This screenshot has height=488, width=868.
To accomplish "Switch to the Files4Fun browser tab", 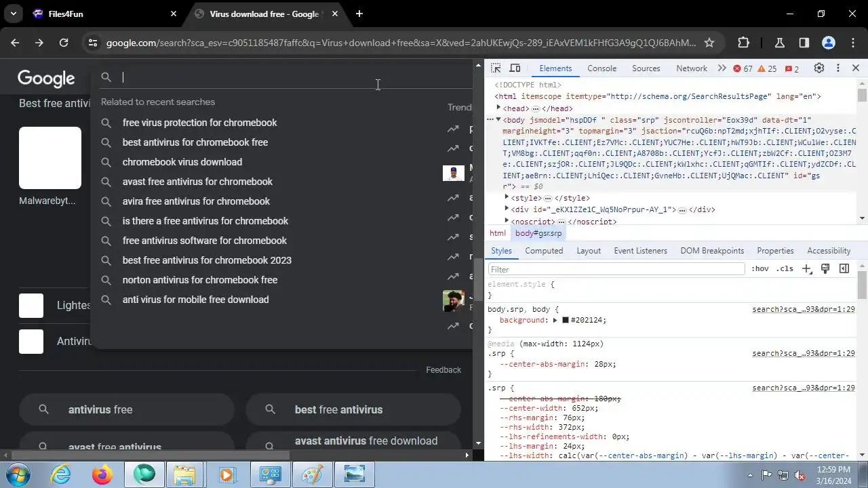I will 104,14.
